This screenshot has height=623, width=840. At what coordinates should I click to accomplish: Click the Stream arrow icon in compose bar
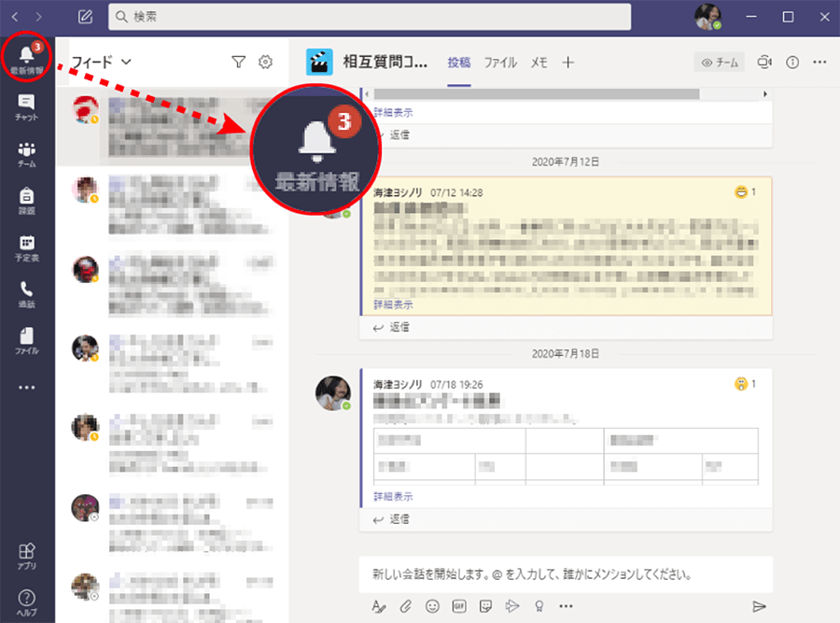click(512, 606)
